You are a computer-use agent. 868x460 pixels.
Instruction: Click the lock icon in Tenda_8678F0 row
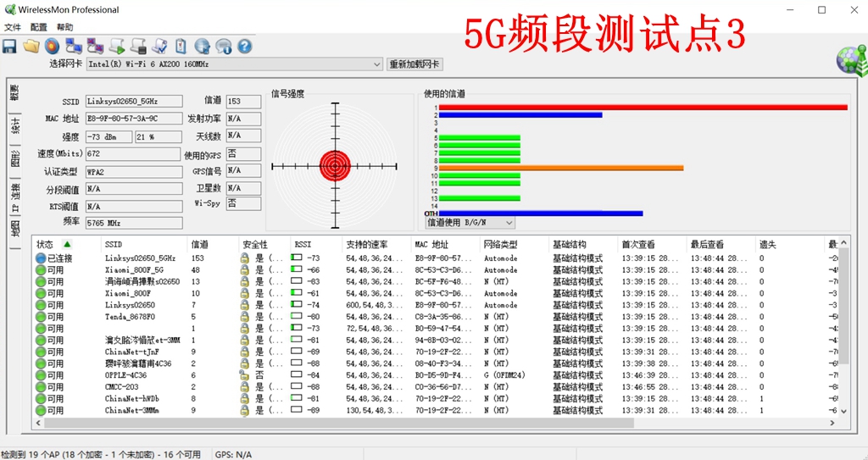pos(244,317)
